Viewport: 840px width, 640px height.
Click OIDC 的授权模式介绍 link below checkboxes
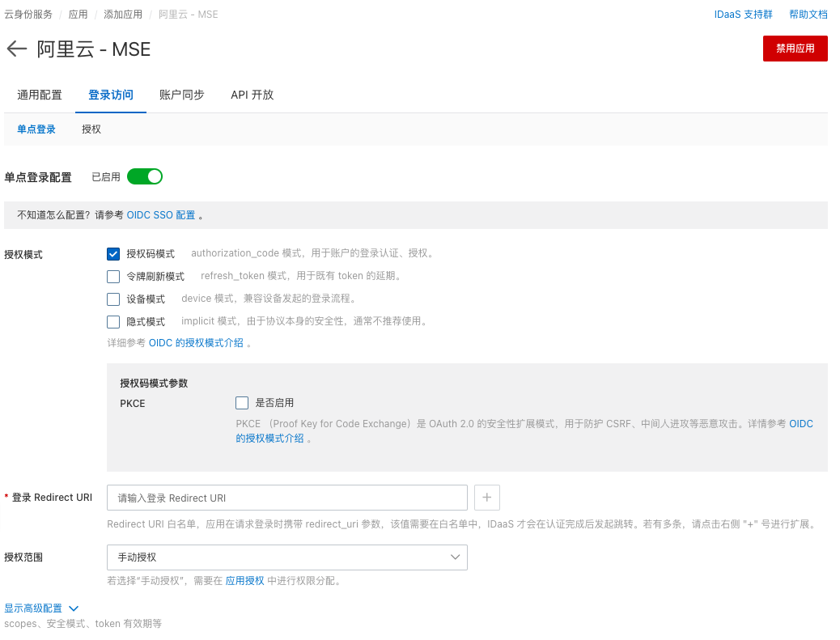[x=196, y=343]
